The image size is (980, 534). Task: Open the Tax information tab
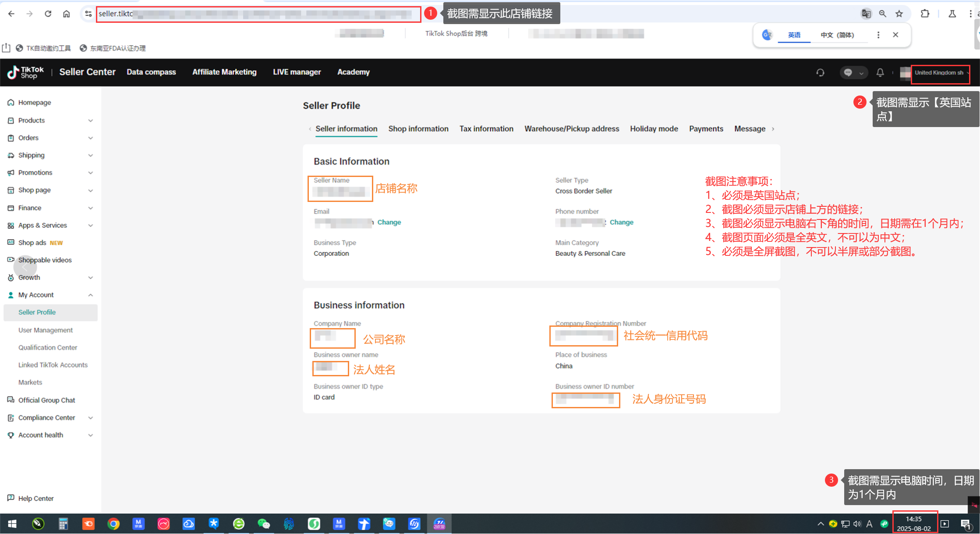click(x=486, y=129)
